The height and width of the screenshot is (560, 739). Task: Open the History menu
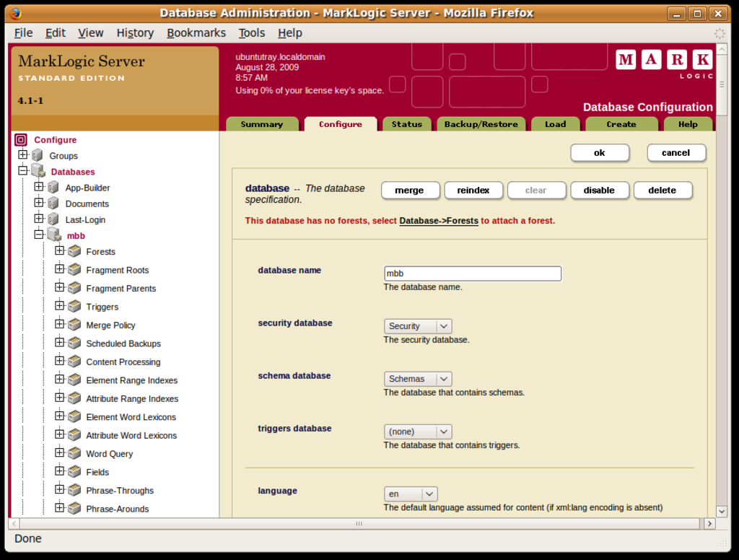pos(135,33)
